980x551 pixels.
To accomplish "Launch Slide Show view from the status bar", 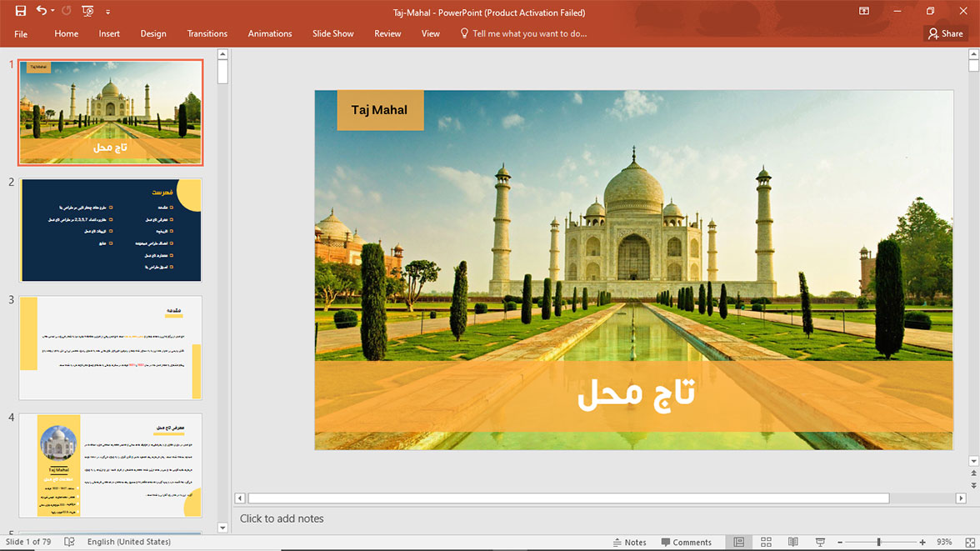I will tap(820, 542).
